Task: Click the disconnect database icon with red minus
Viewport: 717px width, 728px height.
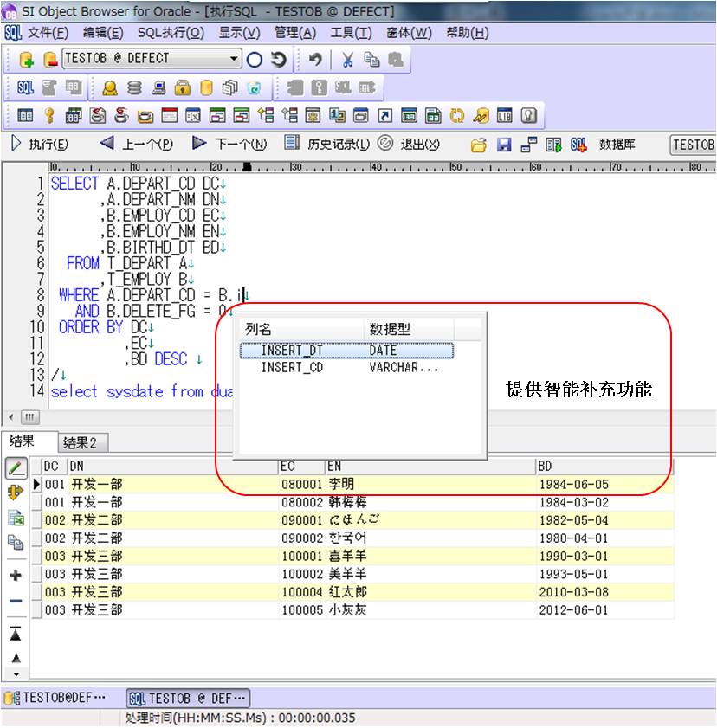Action: pos(49,61)
